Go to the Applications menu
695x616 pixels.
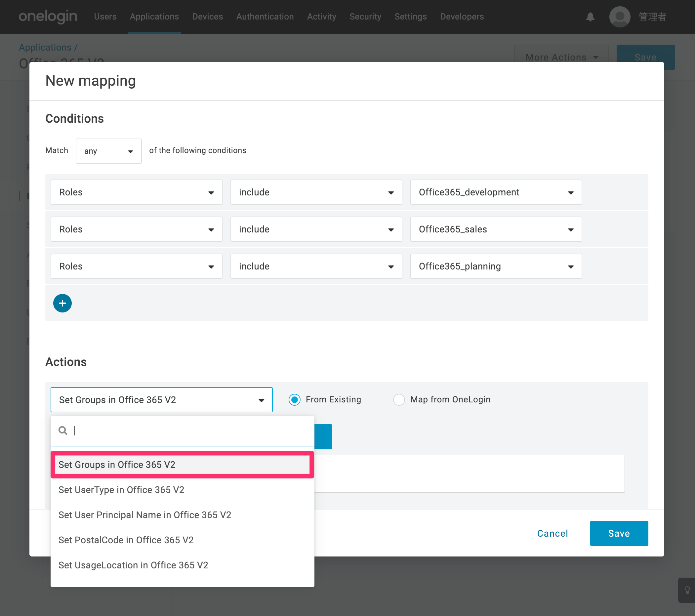(x=154, y=17)
